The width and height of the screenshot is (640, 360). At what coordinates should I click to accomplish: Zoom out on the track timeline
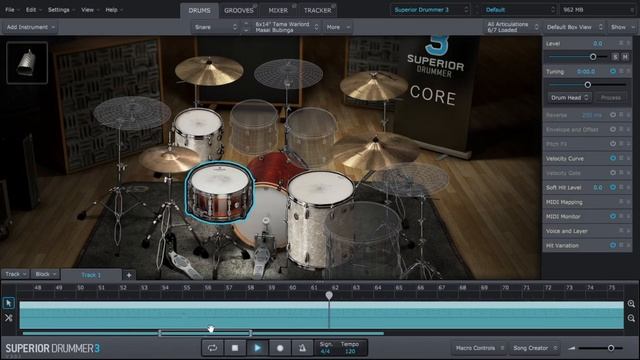pos(631,318)
